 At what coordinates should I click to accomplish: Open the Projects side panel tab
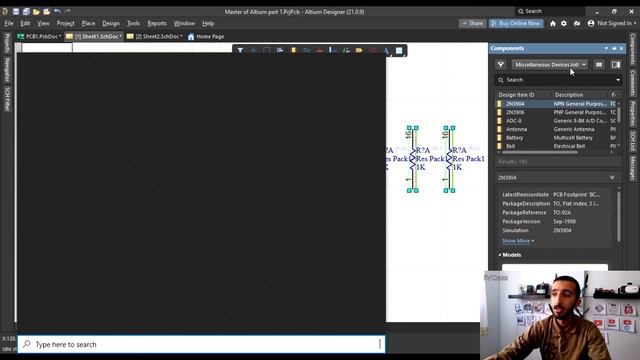coord(7,43)
